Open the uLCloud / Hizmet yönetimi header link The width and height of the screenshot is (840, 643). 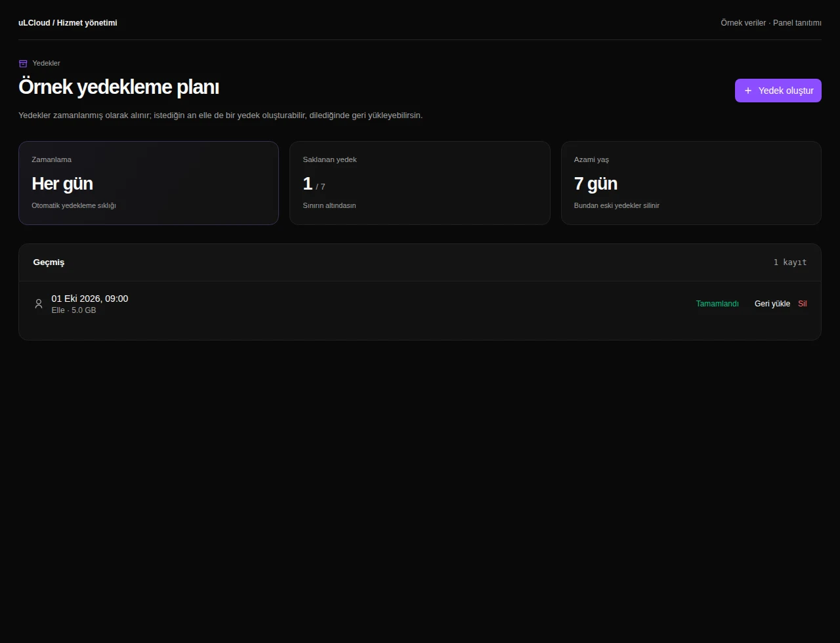coord(68,23)
